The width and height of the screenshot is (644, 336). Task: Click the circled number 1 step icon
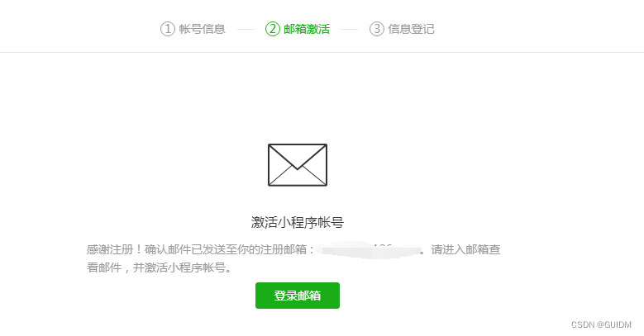point(168,29)
